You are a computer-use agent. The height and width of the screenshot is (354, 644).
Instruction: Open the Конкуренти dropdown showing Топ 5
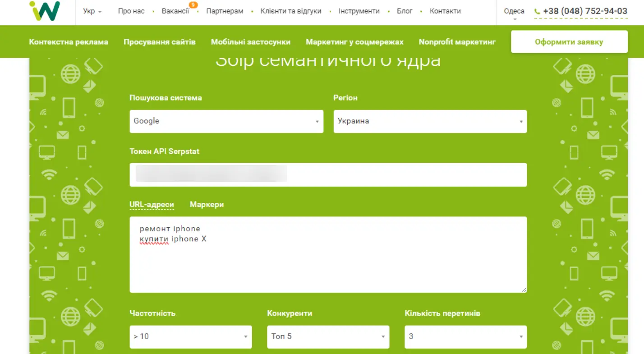[328, 337]
